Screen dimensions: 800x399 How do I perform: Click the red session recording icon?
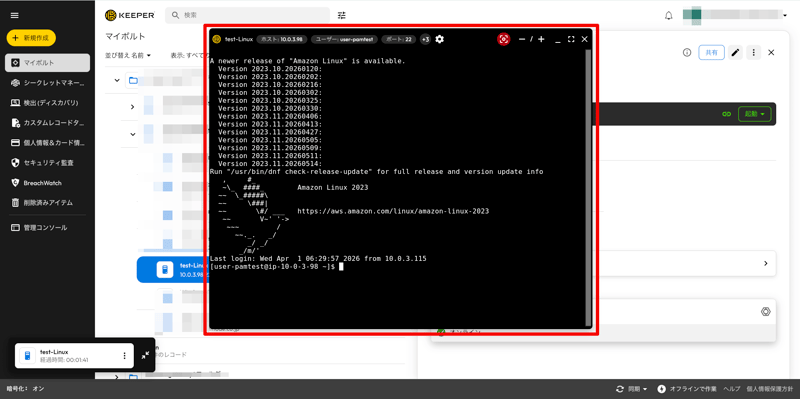[504, 39]
